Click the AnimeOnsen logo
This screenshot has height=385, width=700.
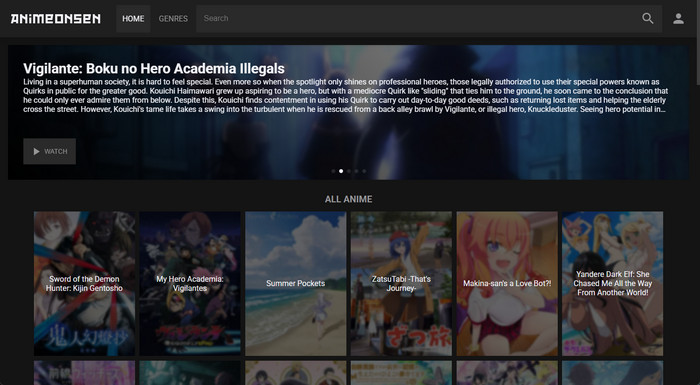click(56, 19)
